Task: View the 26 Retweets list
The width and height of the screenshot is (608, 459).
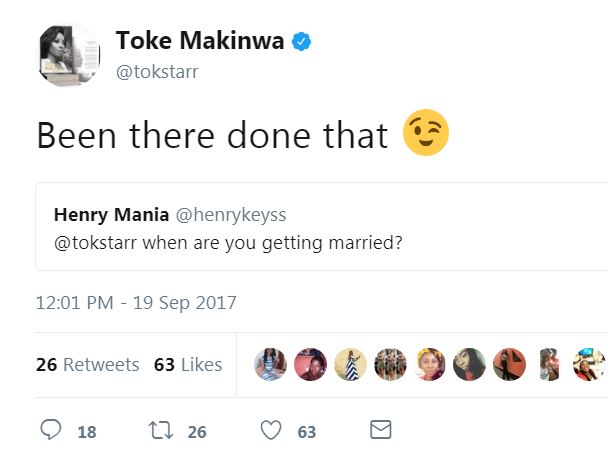Action: tap(87, 365)
